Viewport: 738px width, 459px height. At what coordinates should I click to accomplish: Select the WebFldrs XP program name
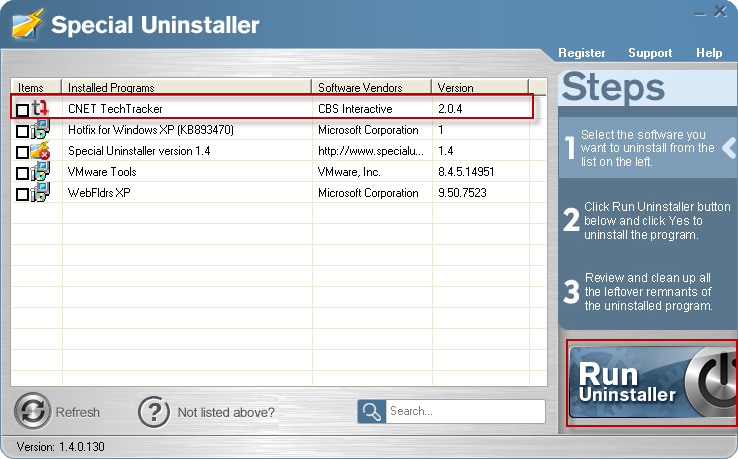[x=99, y=193]
